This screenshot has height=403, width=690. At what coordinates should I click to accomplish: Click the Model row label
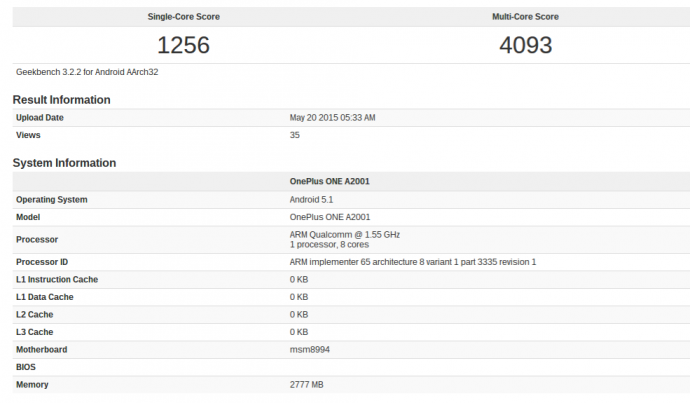pos(30,217)
